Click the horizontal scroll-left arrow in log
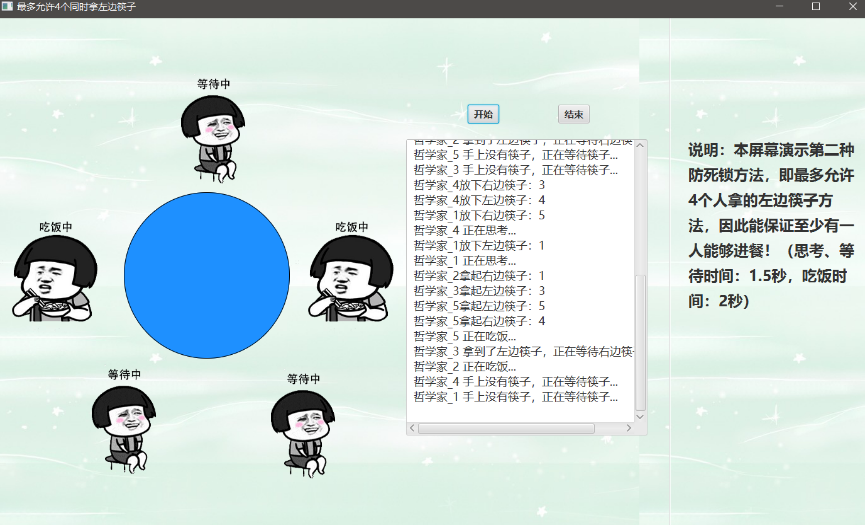Viewport: 865px width, 525px height. (x=412, y=428)
